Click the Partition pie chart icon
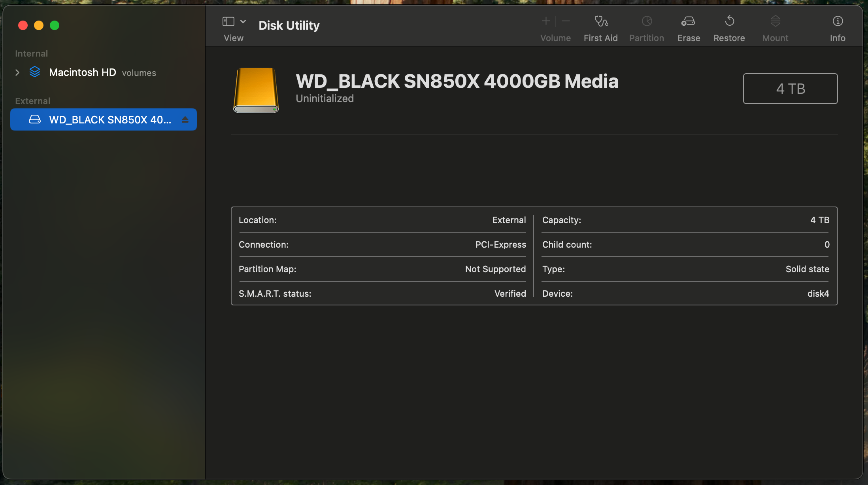This screenshot has width=868, height=485. click(x=647, y=21)
